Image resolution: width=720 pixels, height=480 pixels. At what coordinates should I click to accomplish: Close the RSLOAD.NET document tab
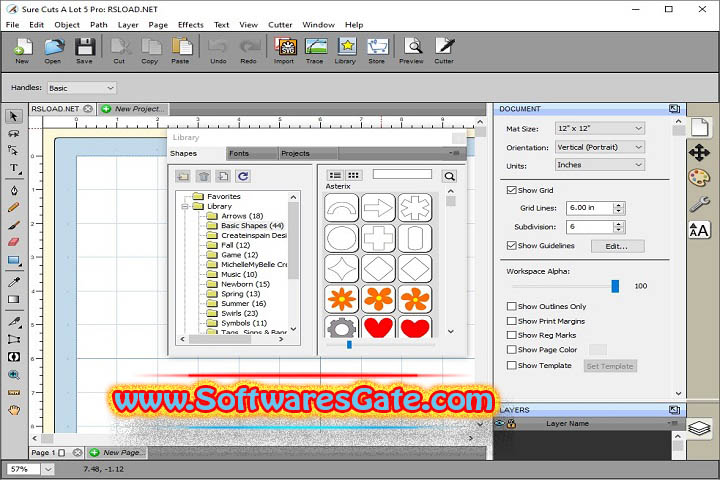point(88,109)
